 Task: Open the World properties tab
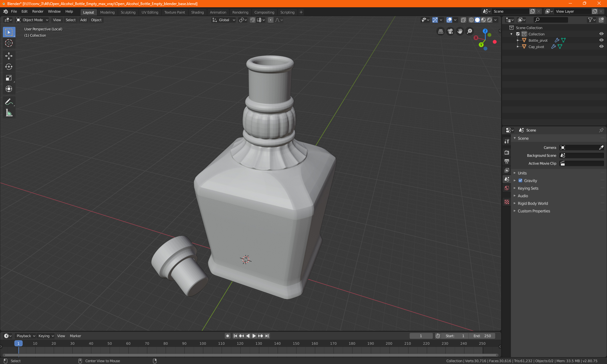507,188
